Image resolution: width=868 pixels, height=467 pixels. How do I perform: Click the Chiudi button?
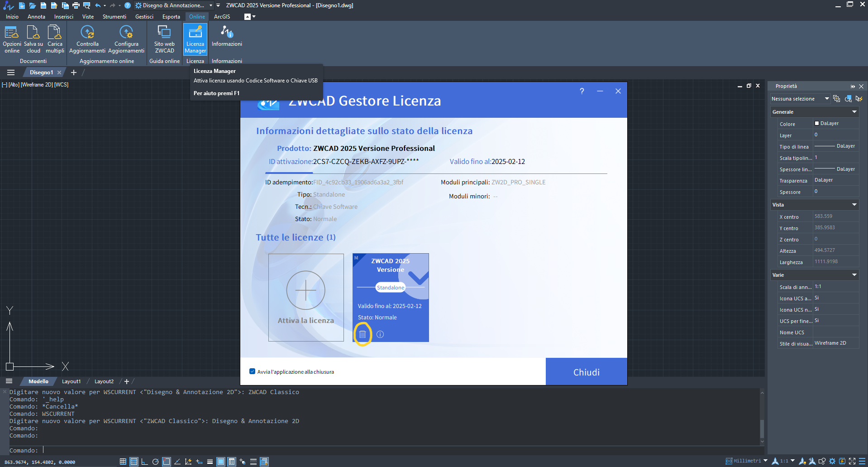point(587,372)
